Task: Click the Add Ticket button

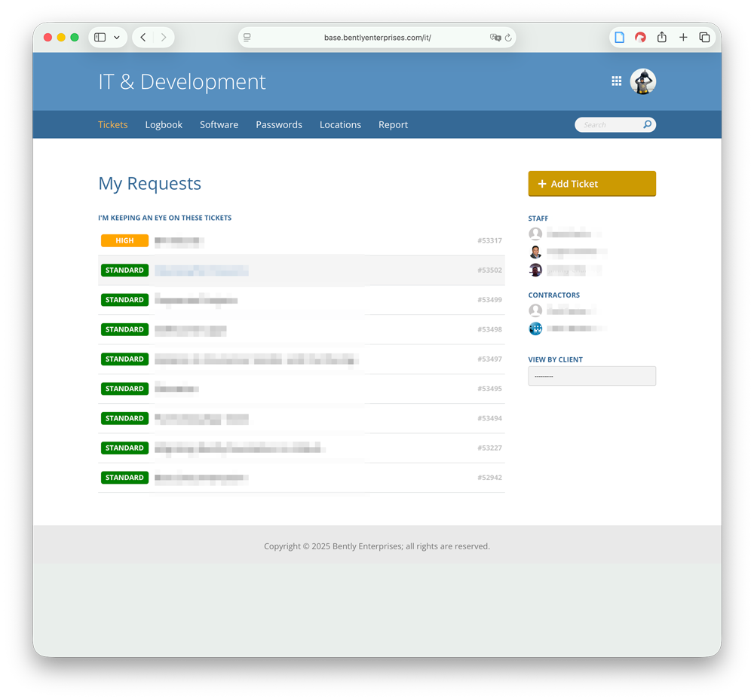Action: pos(592,184)
